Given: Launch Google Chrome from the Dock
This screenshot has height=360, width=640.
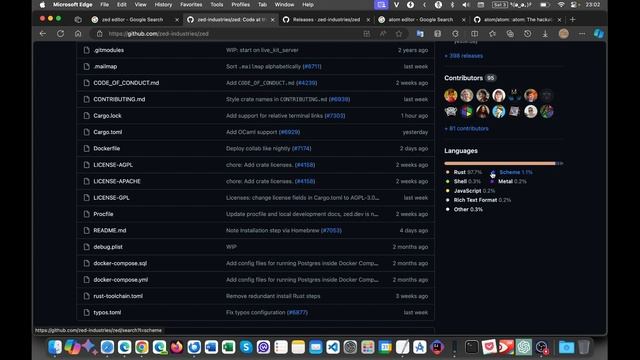Looking at the screenshot, I should click(142, 347).
